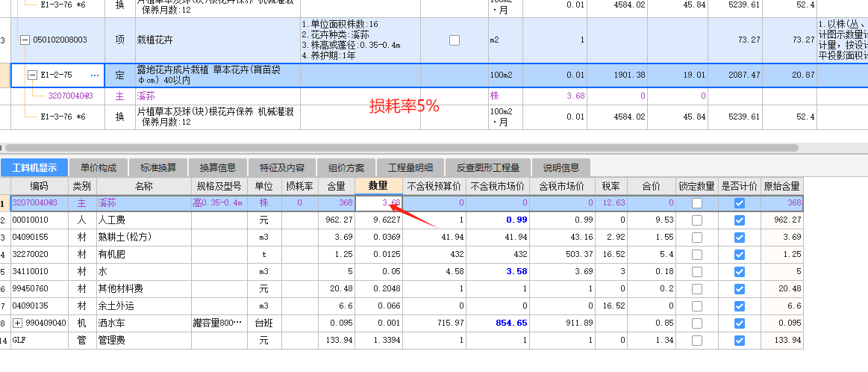The image size is (868, 372).
Task: Click the horizontal scrollbar under the upper table
Action: 401,148
